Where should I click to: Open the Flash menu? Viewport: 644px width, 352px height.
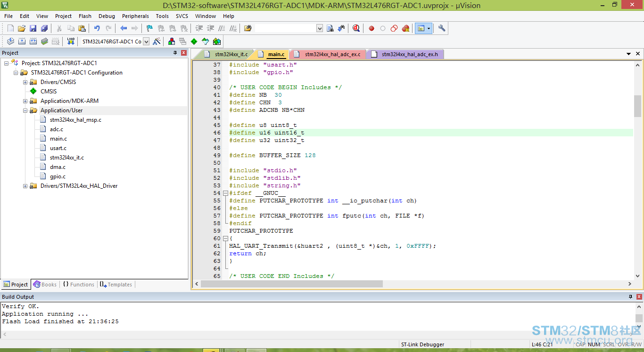tap(85, 16)
